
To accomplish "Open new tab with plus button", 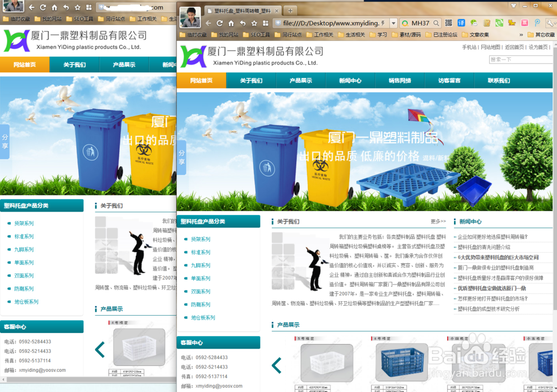I will [290, 11].
